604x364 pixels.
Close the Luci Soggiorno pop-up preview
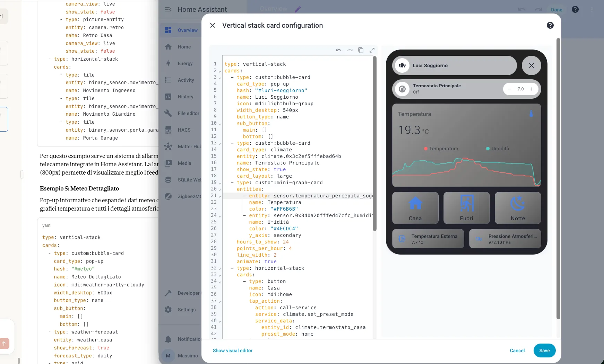tap(531, 65)
